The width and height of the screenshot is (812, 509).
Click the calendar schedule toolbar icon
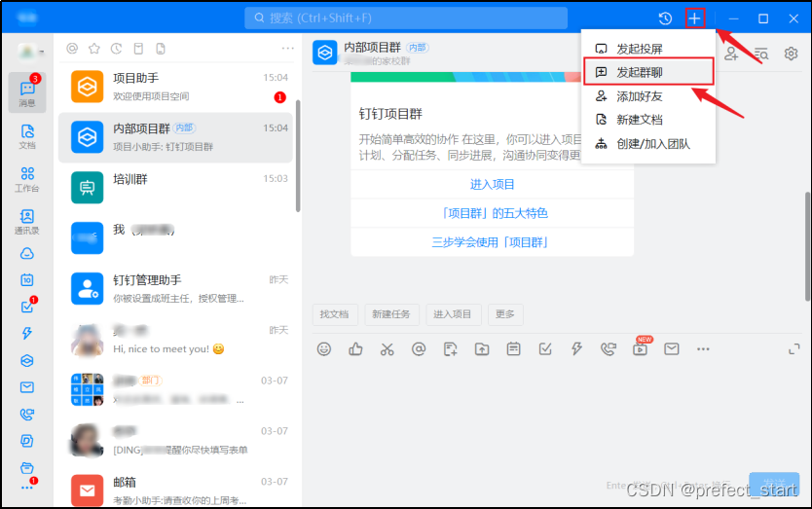[x=514, y=349]
